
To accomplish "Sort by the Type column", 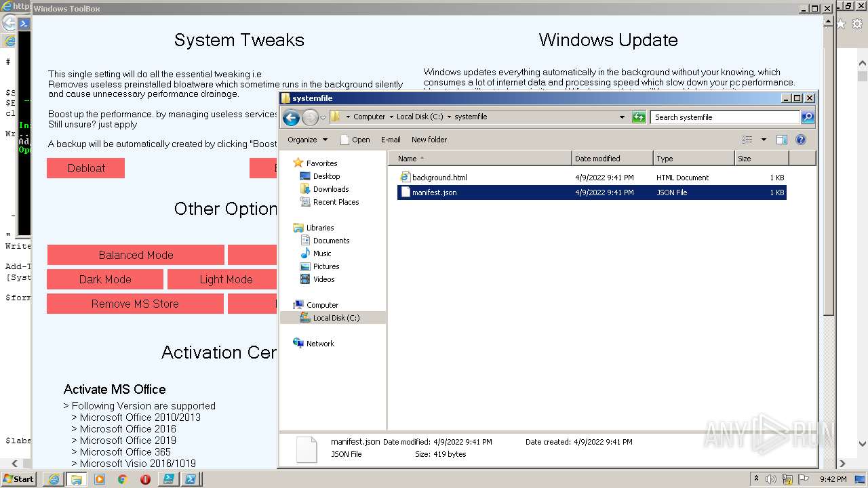I will click(x=694, y=159).
